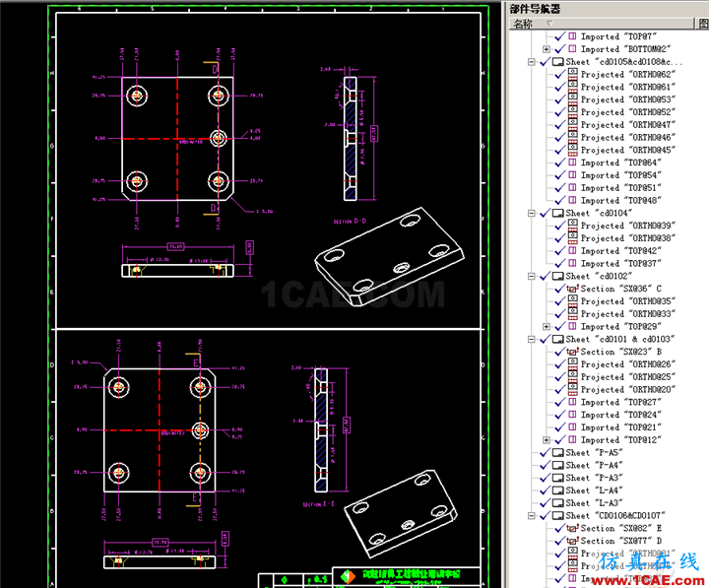Toggle the check mark of Imported BOTTOM@2
The height and width of the screenshot is (588, 709).
coord(560,48)
